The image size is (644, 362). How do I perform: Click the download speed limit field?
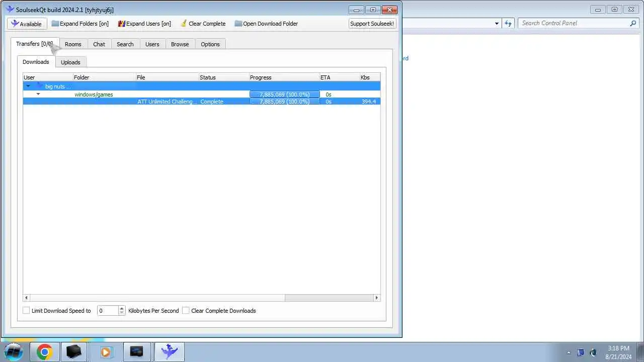click(x=108, y=311)
